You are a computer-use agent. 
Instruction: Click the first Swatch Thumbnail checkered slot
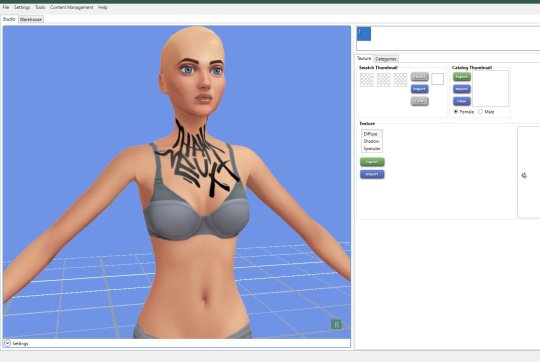(x=367, y=80)
